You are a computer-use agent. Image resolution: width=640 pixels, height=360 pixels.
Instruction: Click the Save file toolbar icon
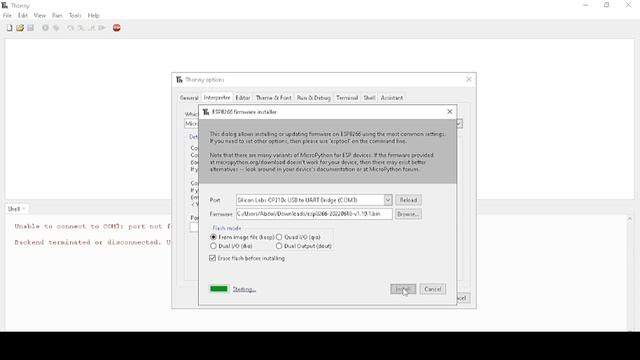[x=31, y=28]
